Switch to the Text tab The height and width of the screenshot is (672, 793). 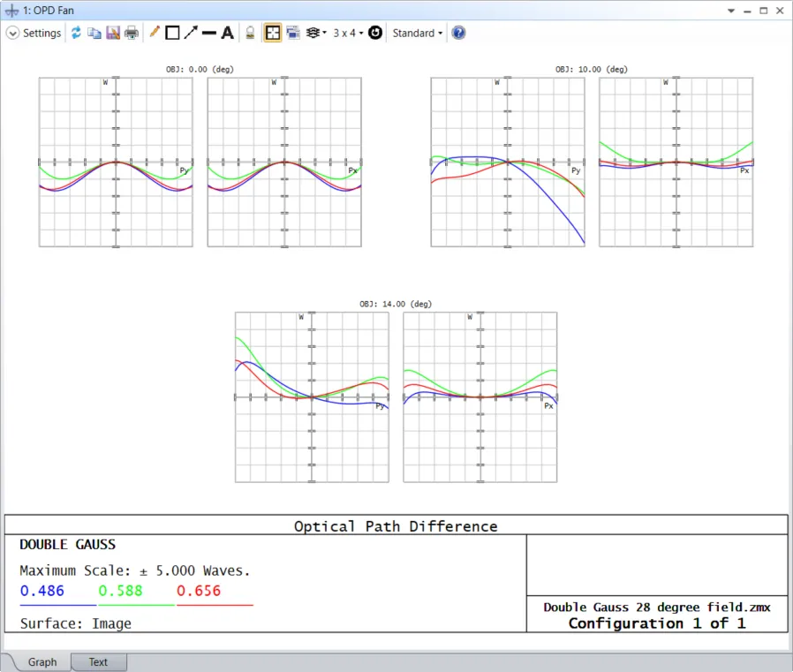98,662
